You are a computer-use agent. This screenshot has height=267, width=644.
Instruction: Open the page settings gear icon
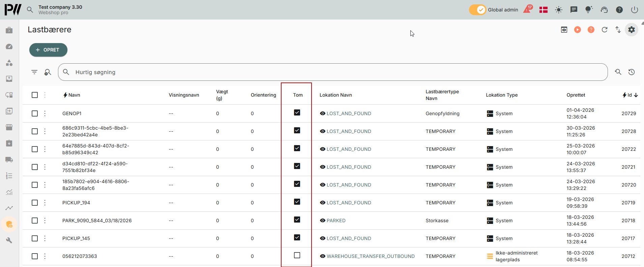[x=631, y=30]
